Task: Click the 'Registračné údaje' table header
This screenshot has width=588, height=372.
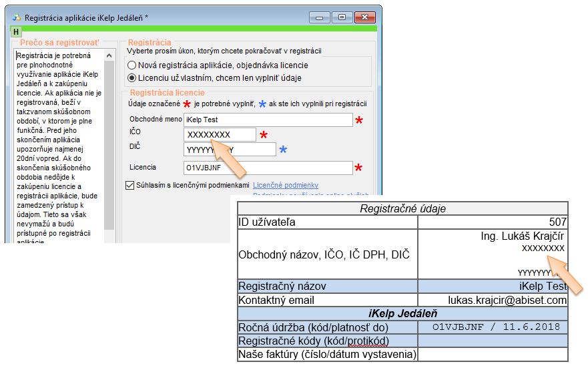Action: point(402,209)
